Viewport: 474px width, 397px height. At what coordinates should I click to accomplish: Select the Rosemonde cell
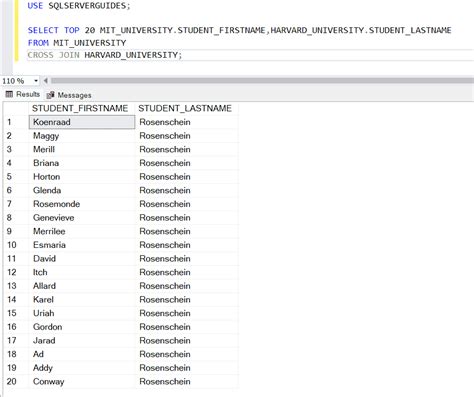click(x=82, y=204)
